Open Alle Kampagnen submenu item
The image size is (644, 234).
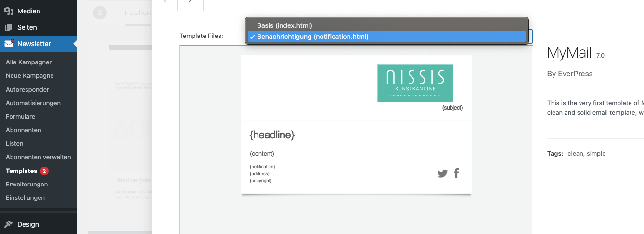(29, 62)
